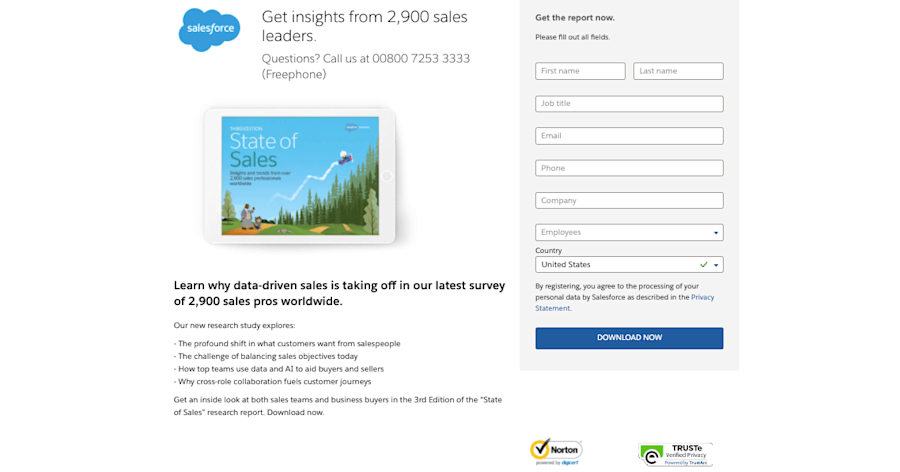This screenshot has height=472, width=900.
Task: Click the Download Now button
Action: click(629, 338)
